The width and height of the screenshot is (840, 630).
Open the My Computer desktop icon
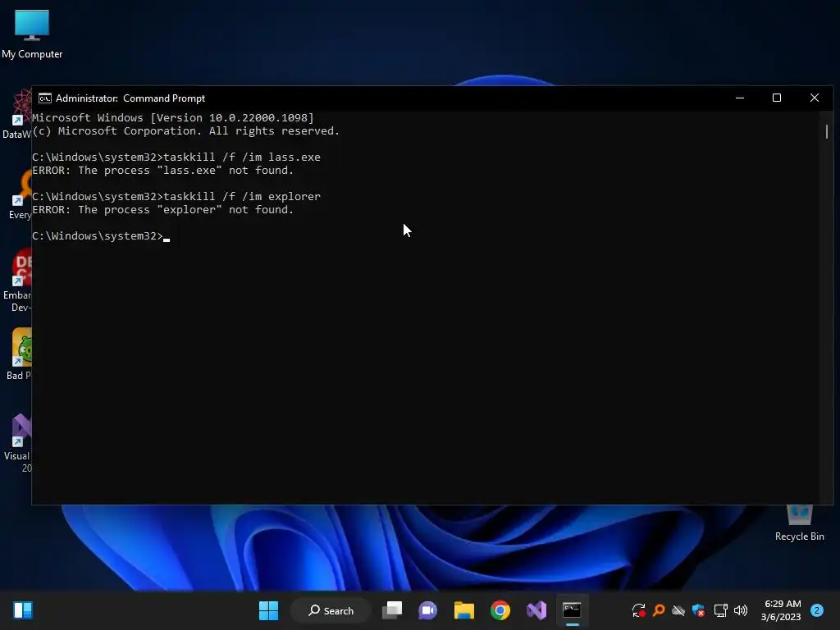pyautogui.click(x=32, y=34)
